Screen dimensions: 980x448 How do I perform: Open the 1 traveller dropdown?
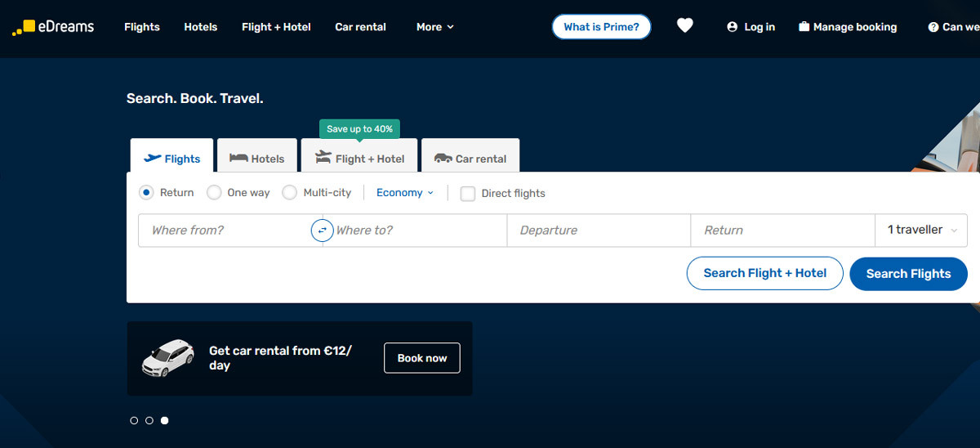(921, 230)
